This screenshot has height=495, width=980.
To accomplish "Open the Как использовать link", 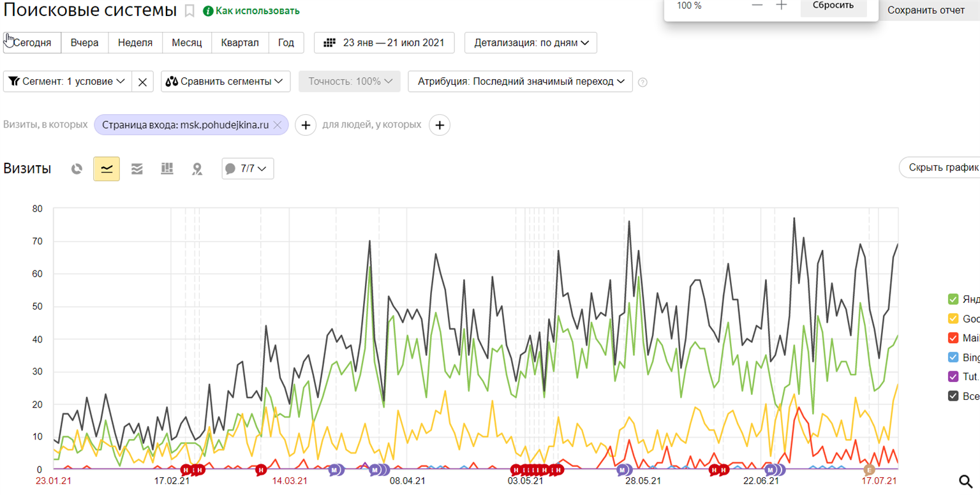I will (251, 11).
